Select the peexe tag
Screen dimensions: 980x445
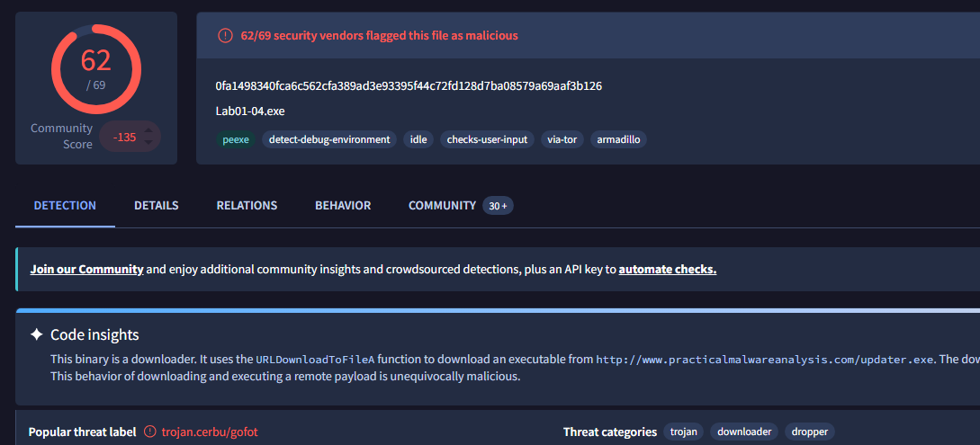coord(237,139)
